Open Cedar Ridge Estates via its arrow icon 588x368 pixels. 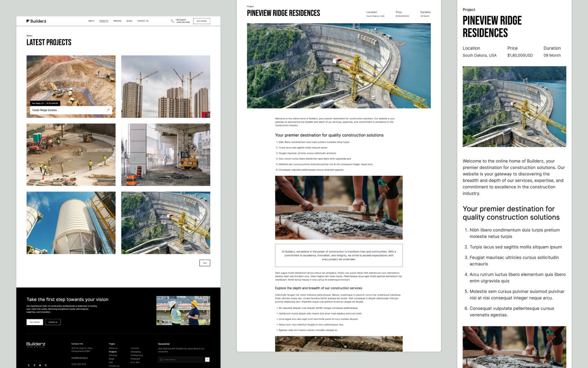pyautogui.click(x=108, y=110)
